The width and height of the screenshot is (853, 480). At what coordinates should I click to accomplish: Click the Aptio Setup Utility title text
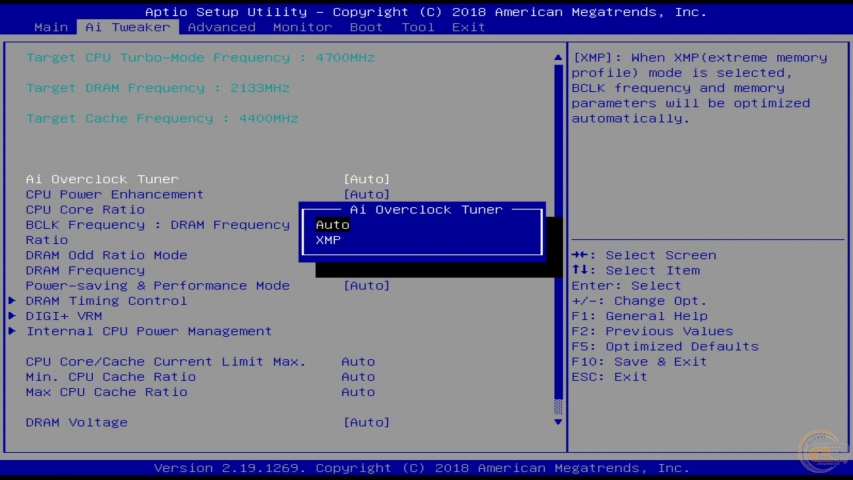point(426,12)
